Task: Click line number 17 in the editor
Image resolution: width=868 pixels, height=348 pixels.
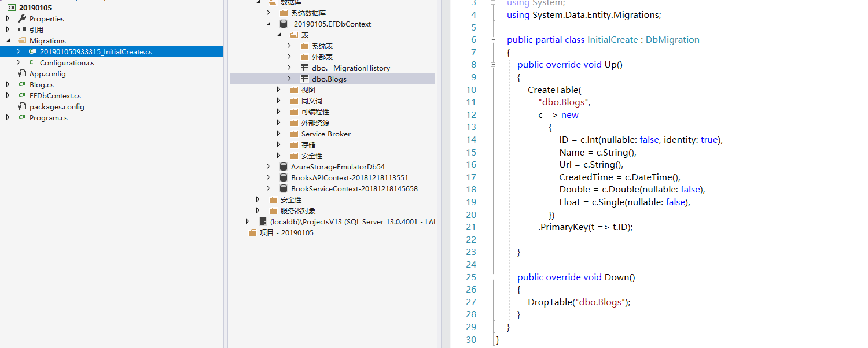Action: (x=470, y=177)
